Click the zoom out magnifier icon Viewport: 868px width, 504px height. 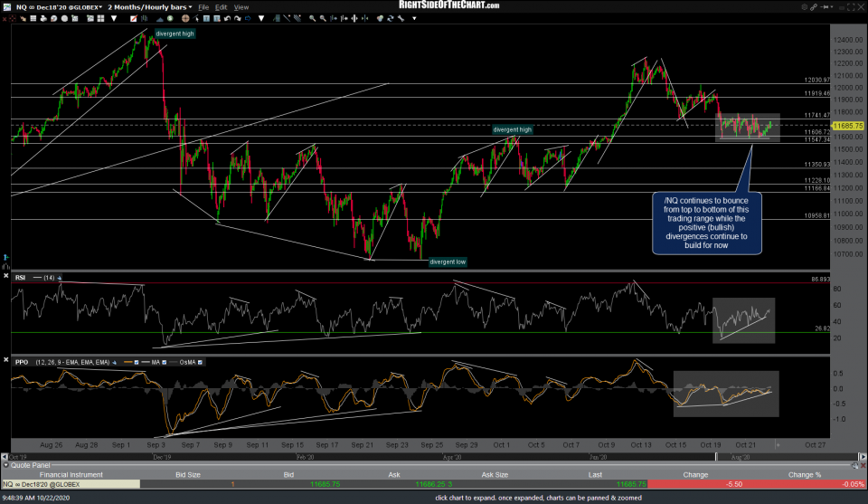[323, 18]
